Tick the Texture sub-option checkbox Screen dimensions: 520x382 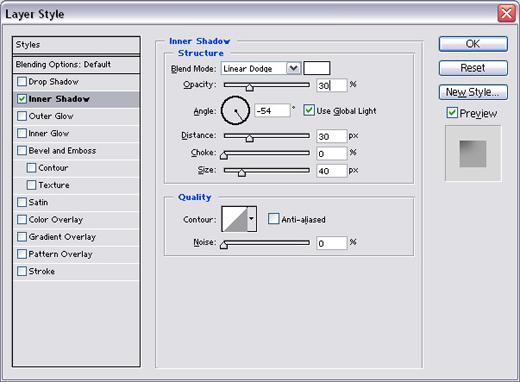point(31,185)
